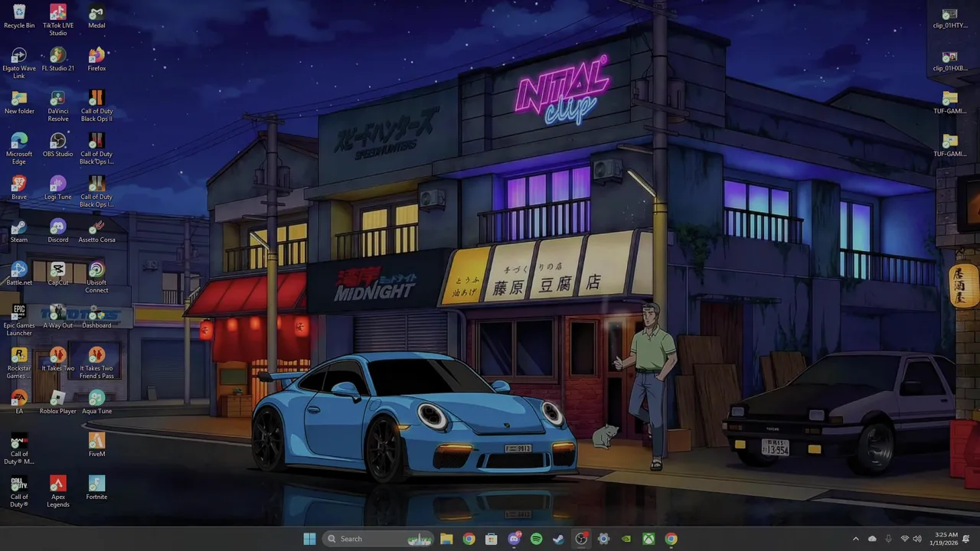Viewport: 980px width, 551px height.
Task: Select the Rockstar Games launcher icon
Action: tap(19, 364)
